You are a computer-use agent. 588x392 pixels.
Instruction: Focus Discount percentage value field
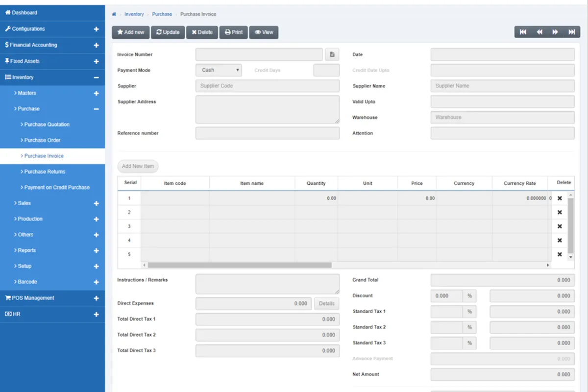click(446, 296)
